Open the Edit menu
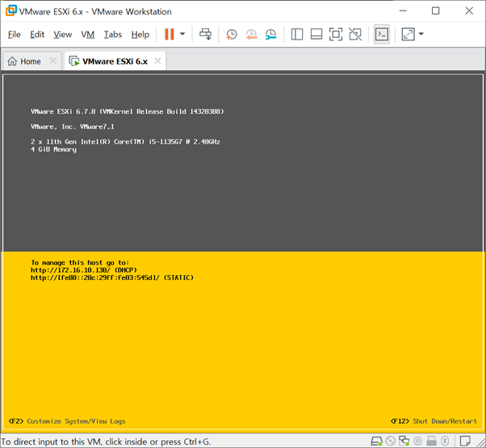This screenshot has height=448, width=486. [37, 35]
